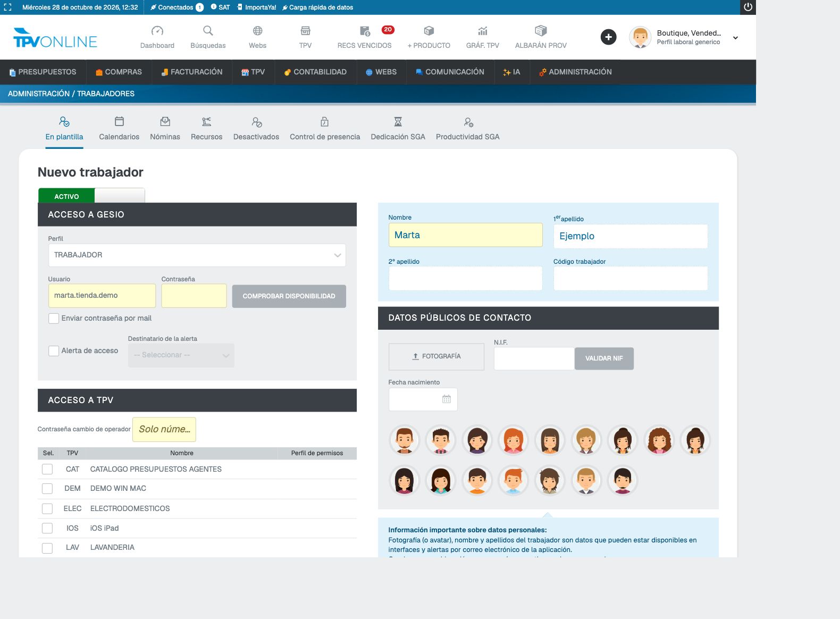
Task: Click the Conectados users indicator
Action: coord(177,7)
